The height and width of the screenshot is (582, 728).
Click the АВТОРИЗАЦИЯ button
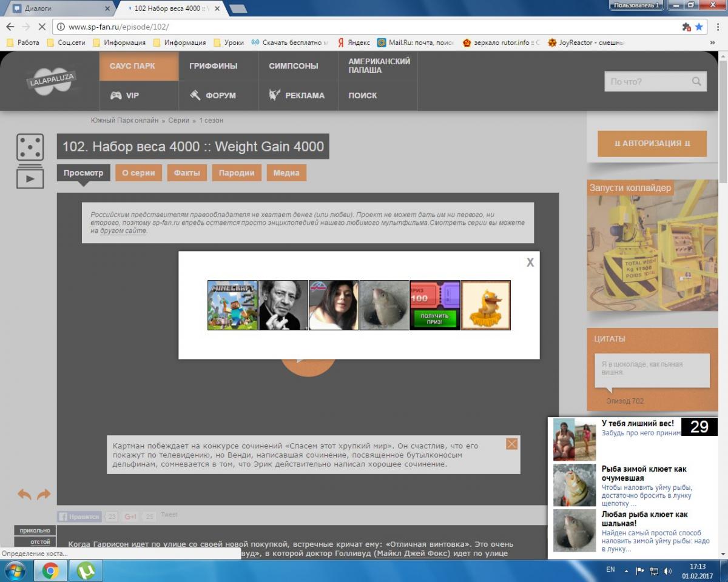[652, 144]
